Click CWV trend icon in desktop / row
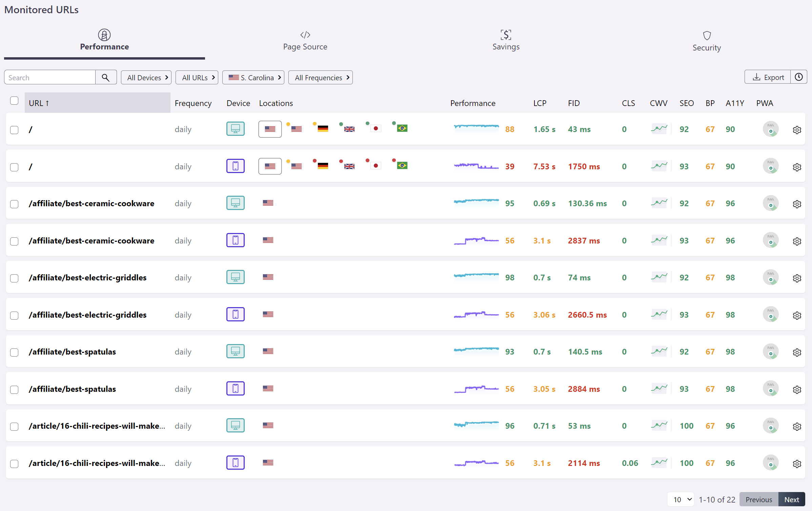The image size is (812, 511). (x=659, y=129)
